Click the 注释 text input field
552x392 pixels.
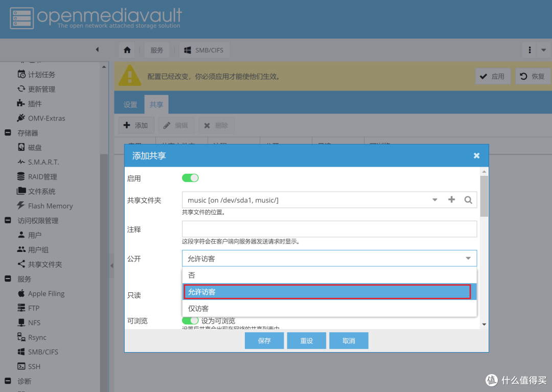point(329,229)
